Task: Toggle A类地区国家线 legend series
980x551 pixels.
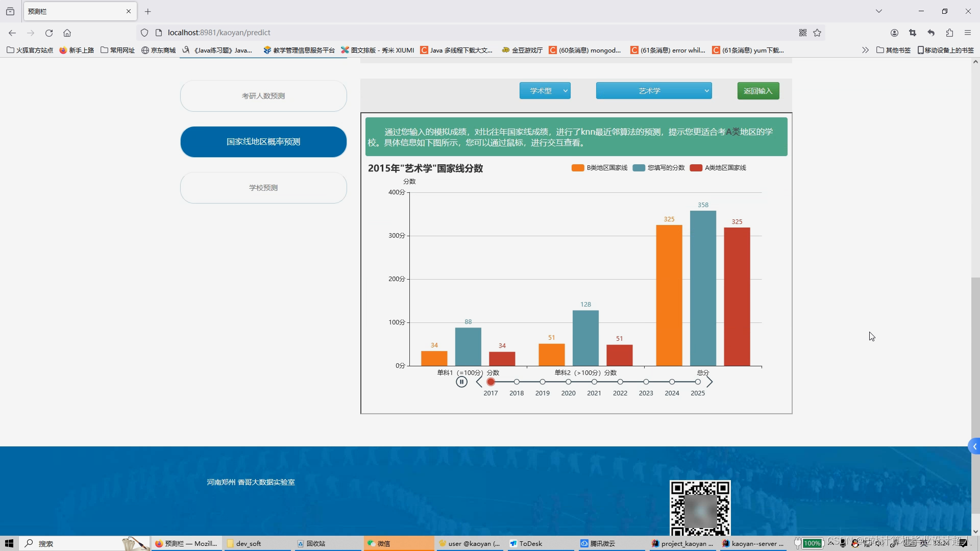Action: (x=718, y=168)
